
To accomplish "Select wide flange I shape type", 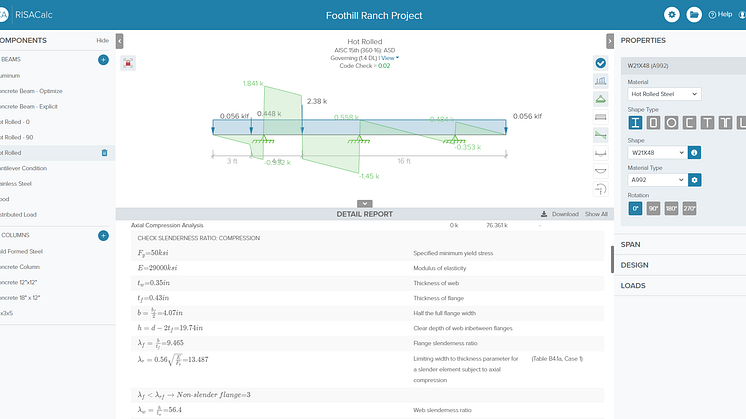I will tap(635, 123).
